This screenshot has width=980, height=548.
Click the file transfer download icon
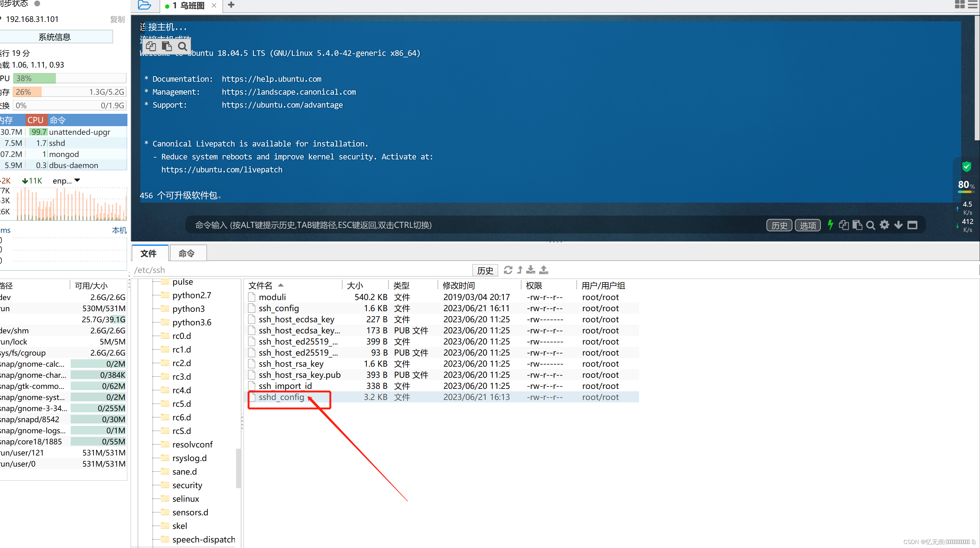pos(531,269)
